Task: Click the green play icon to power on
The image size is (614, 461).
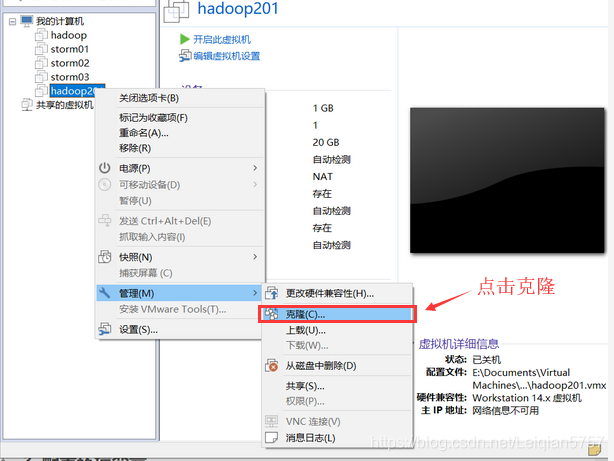Action: (184, 39)
